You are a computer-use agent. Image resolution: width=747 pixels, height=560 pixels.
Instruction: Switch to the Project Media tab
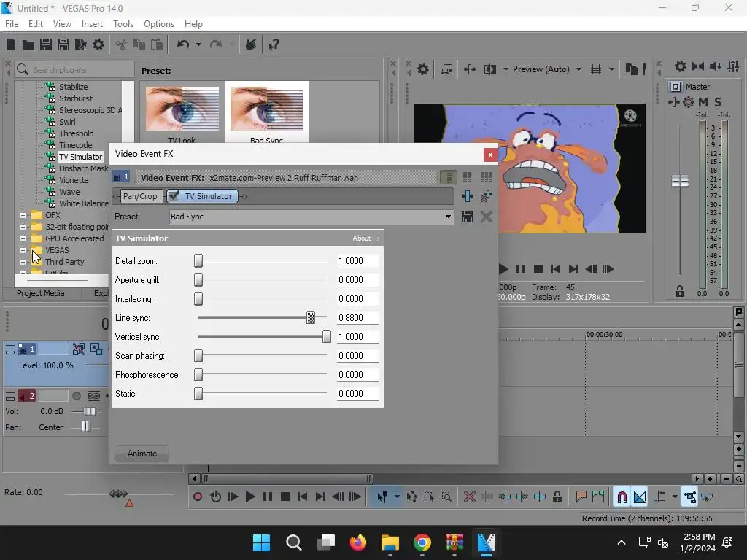tap(41, 293)
